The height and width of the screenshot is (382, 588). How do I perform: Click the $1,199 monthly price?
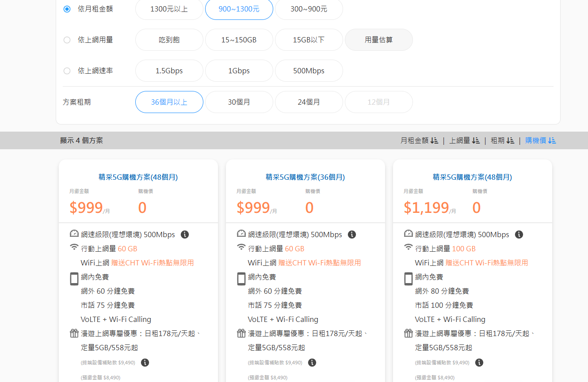point(426,208)
